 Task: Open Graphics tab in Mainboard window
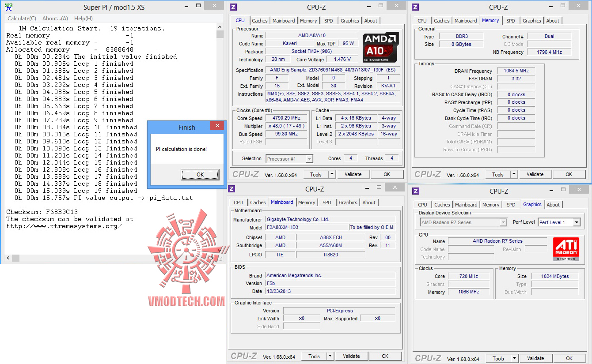(x=348, y=203)
